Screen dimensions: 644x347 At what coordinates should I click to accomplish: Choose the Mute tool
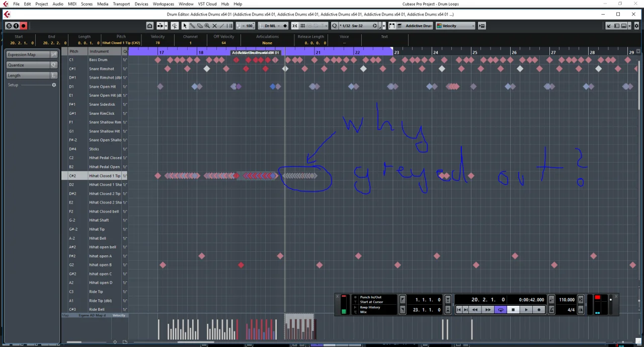point(214,26)
